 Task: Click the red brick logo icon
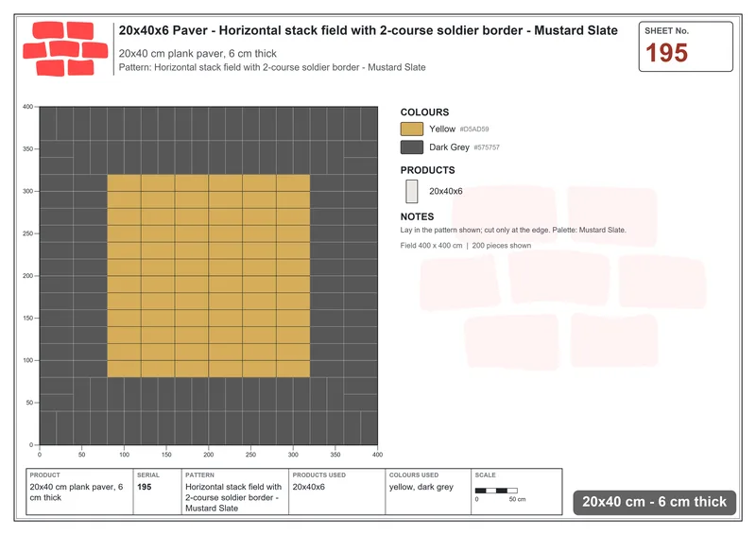[x=65, y=49]
